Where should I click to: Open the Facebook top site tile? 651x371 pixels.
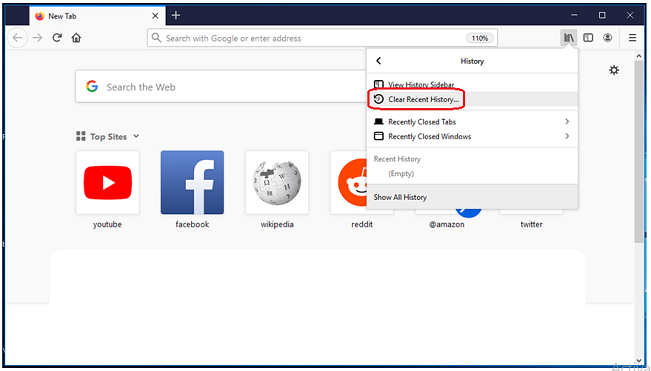(x=192, y=183)
